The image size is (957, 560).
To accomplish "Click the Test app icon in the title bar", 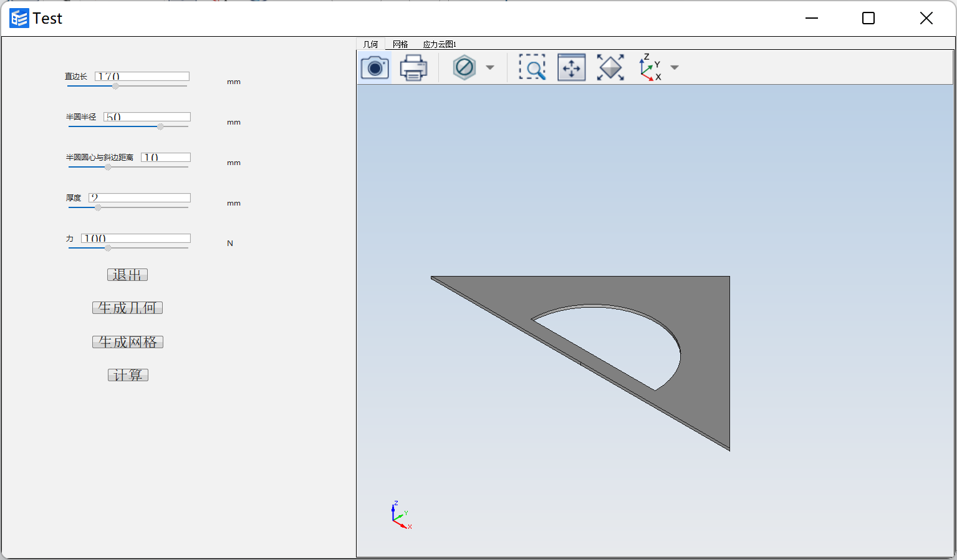I will pos(19,18).
